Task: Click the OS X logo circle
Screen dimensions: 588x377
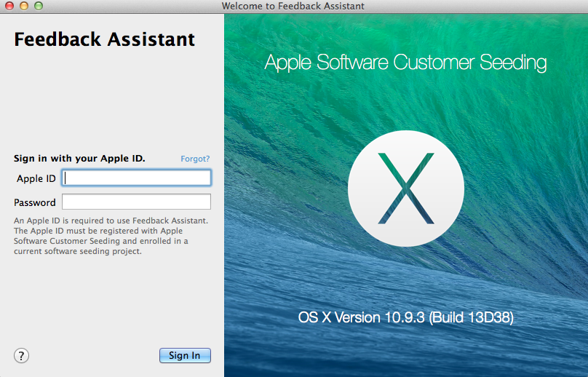Action: click(x=406, y=188)
